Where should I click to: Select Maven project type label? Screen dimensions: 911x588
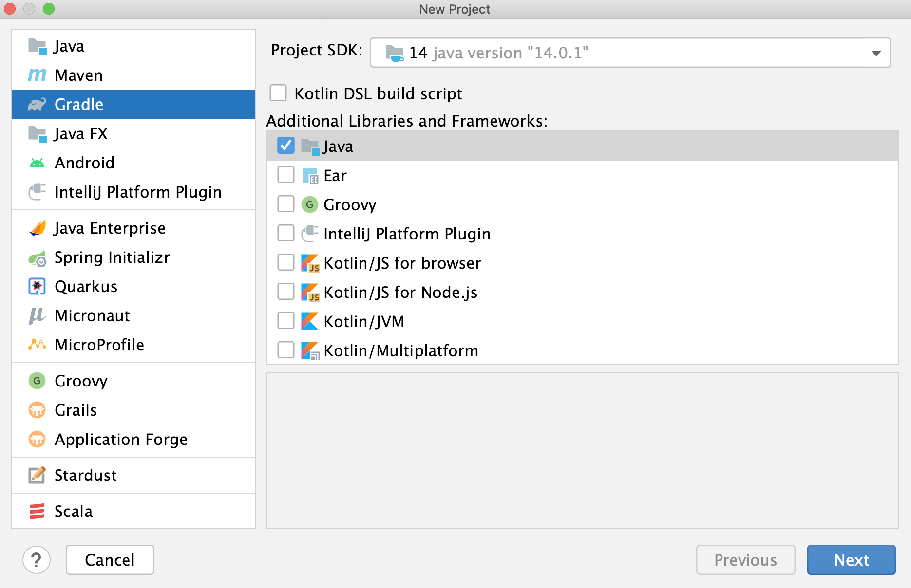click(79, 75)
